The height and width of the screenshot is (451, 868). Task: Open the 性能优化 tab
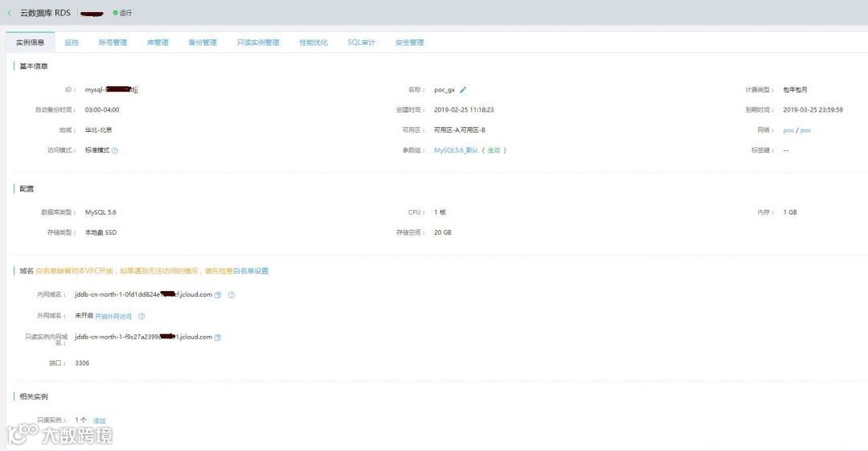pos(313,42)
